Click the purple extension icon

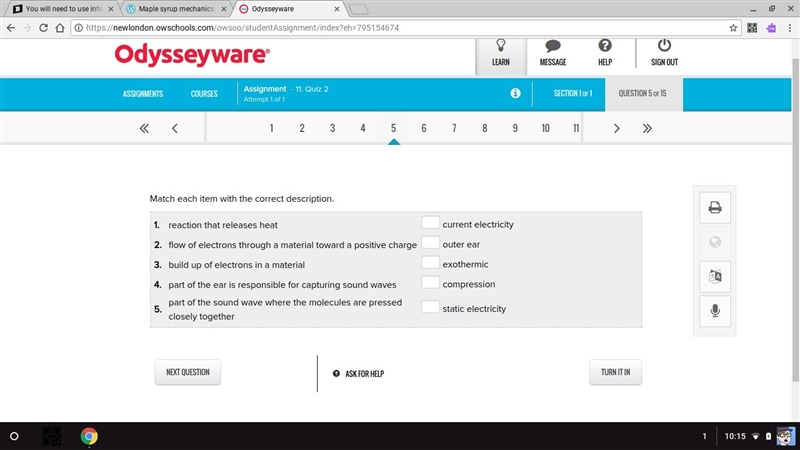[x=771, y=28]
